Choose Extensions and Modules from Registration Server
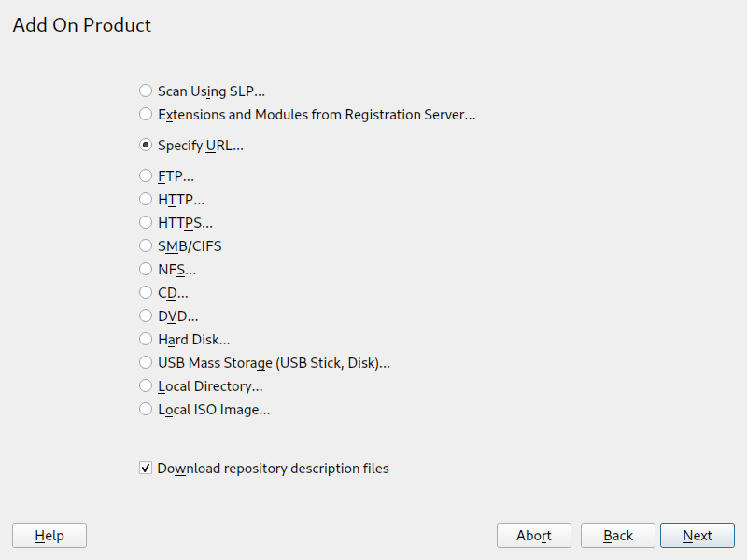The width and height of the screenshot is (747, 560). click(146, 115)
